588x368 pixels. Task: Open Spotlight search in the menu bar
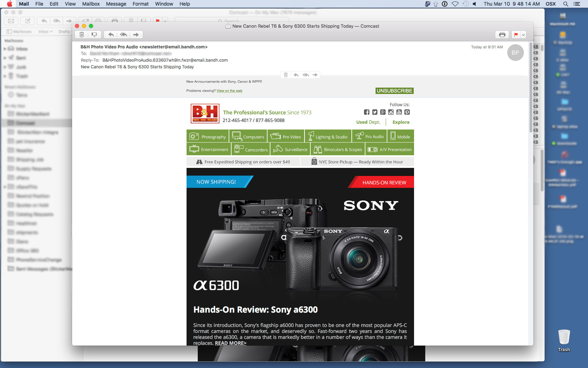coord(566,4)
